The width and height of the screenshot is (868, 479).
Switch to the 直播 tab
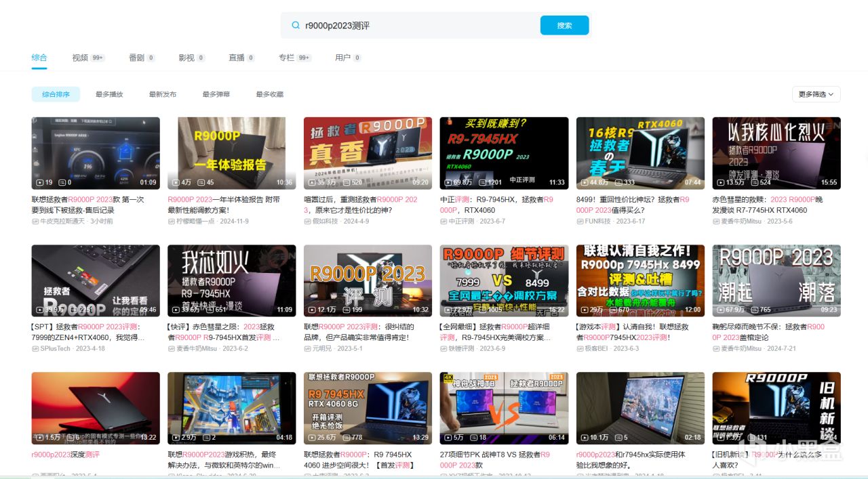241,58
